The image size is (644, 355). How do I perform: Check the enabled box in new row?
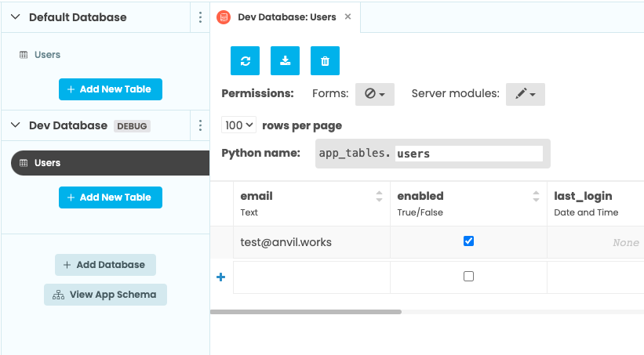click(468, 277)
